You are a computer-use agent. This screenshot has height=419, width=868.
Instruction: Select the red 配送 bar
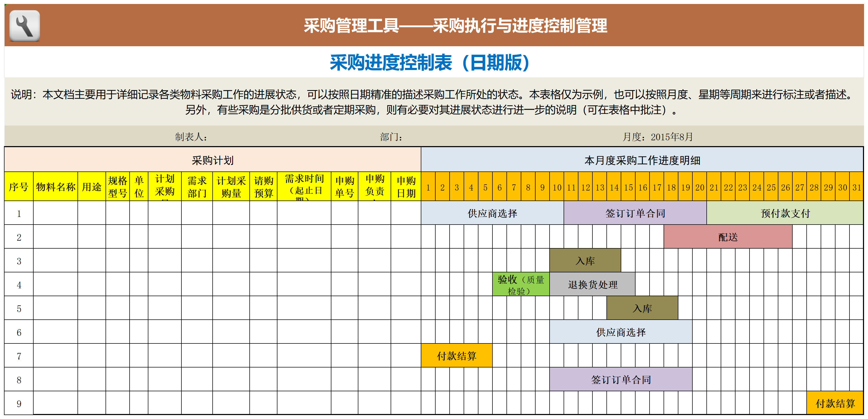point(728,237)
